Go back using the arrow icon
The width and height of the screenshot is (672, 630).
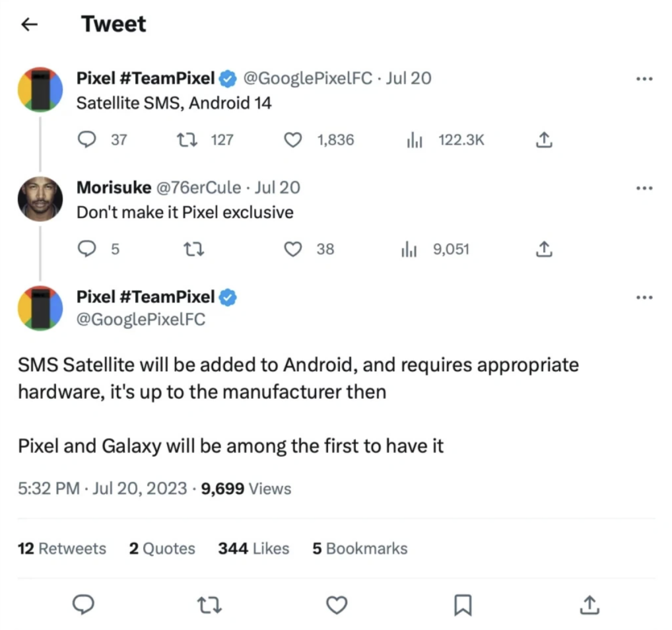29,25
